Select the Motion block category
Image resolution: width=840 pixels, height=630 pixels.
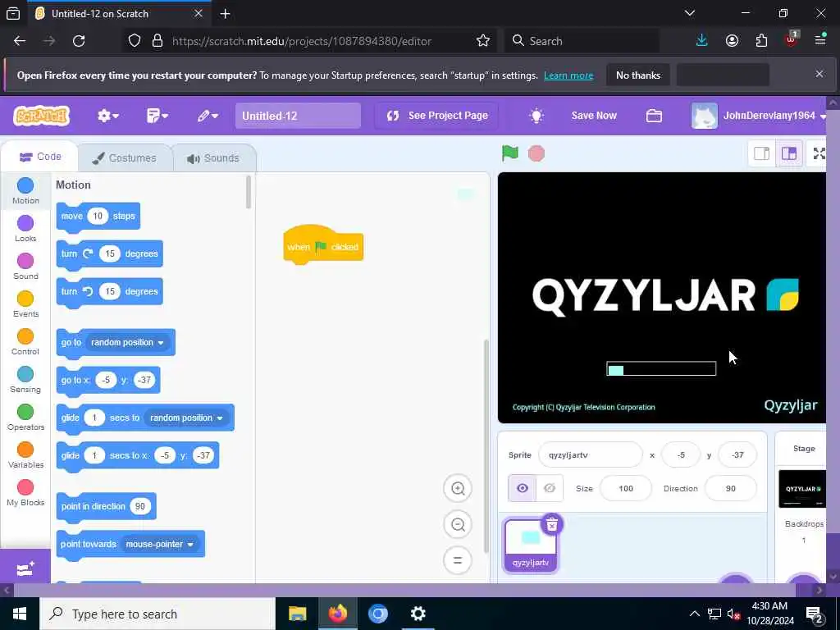25,190
